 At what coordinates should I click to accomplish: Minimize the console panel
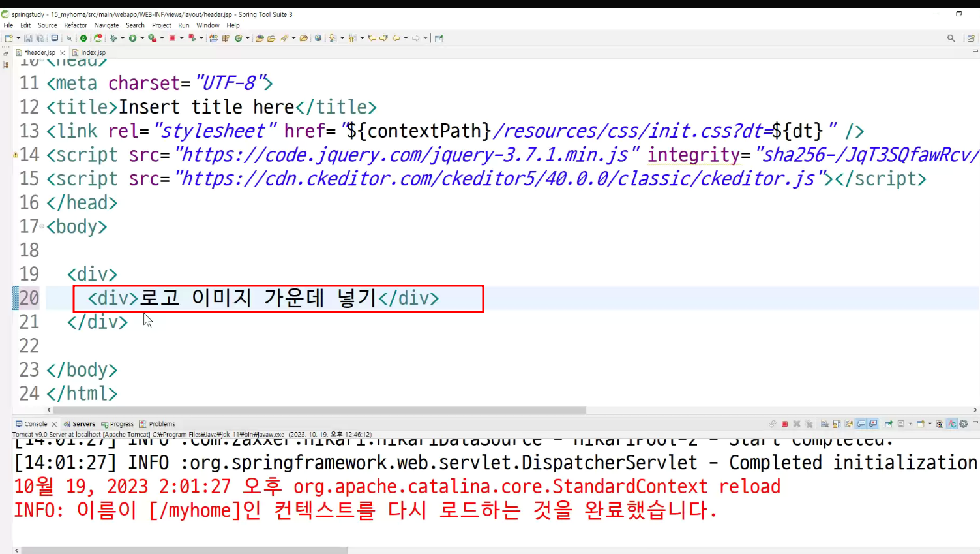(975, 422)
